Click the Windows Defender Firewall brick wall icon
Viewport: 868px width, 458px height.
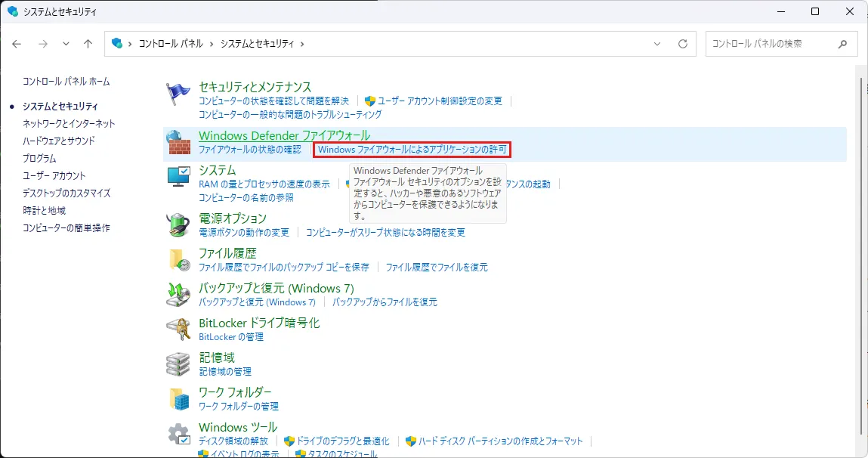pos(178,143)
